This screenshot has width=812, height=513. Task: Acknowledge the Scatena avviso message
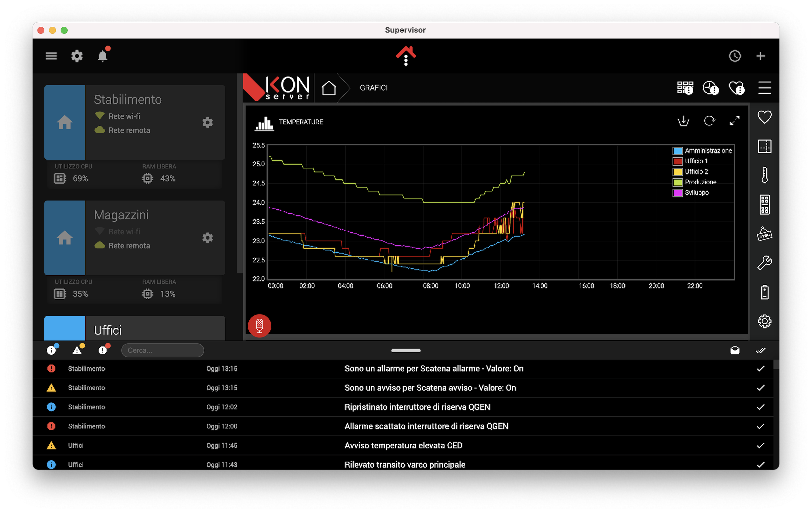pos(761,388)
